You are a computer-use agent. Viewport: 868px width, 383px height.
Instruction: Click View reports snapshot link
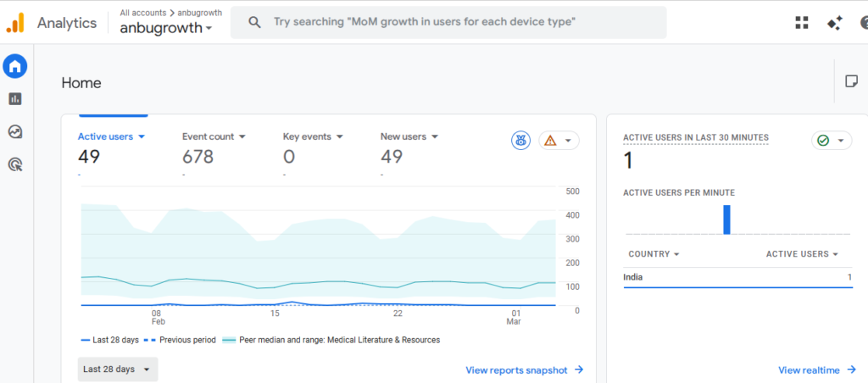click(x=524, y=369)
